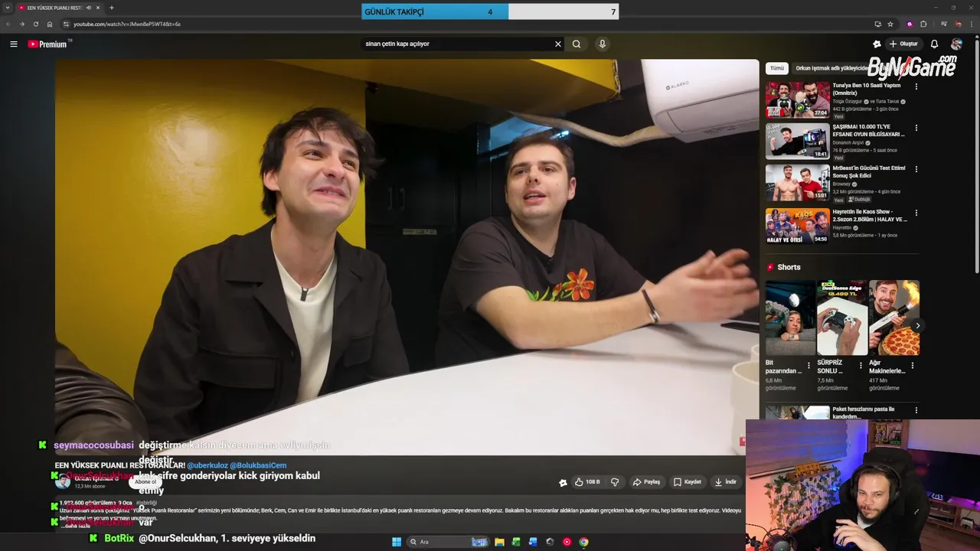Click the sparkle icon left of like button

click(x=563, y=482)
